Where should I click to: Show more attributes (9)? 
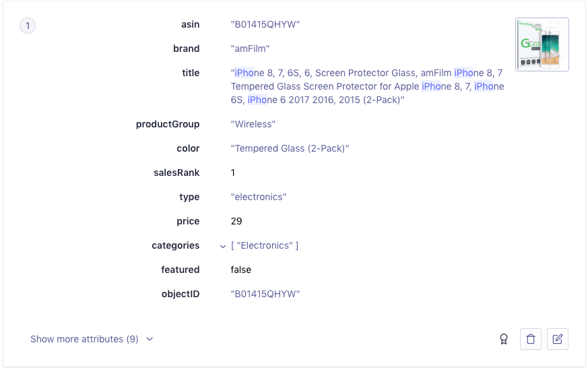point(84,339)
